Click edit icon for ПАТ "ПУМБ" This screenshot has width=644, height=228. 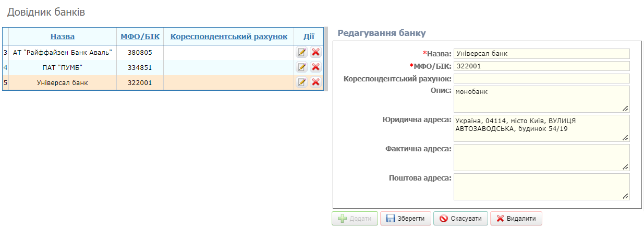click(302, 67)
